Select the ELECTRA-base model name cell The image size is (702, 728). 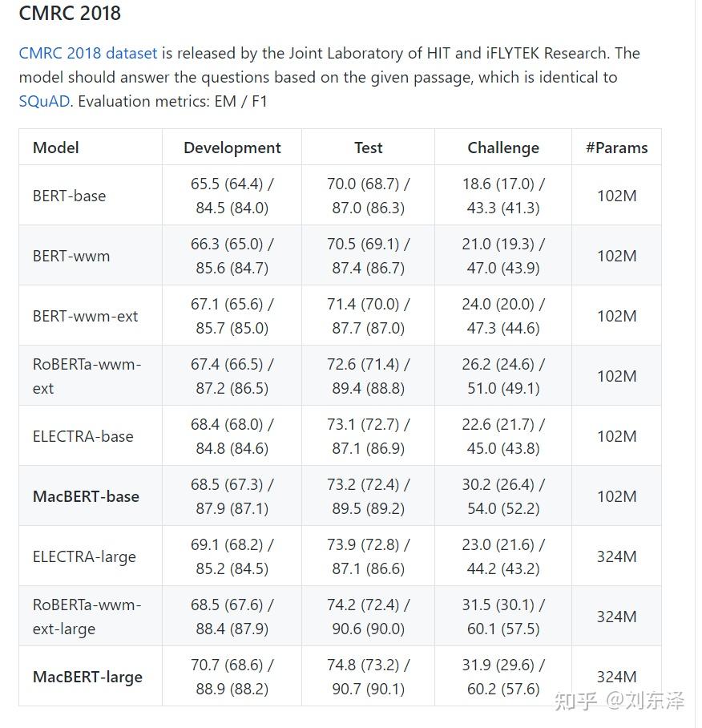pos(83,436)
